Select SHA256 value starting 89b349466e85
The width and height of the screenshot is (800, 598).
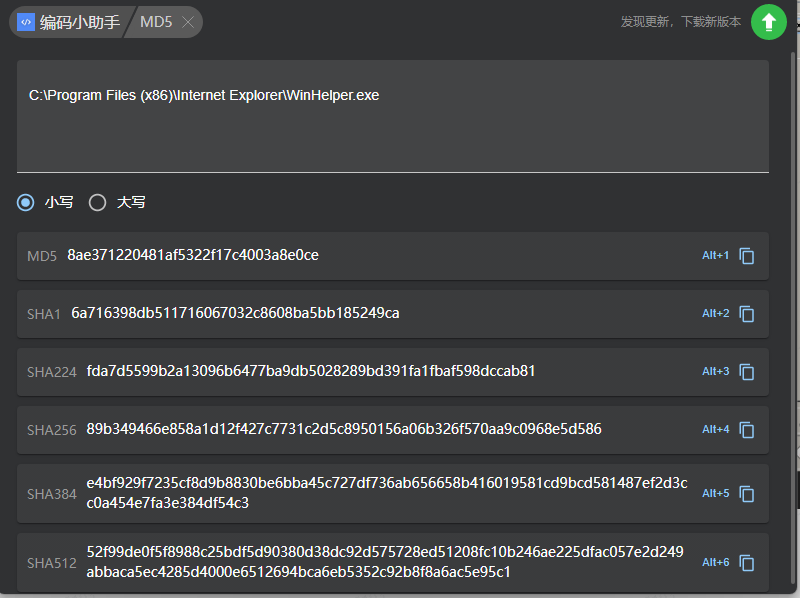click(344, 430)
